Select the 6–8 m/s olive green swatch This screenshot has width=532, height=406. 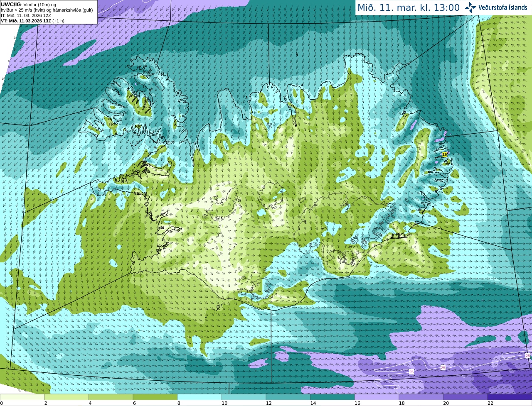coord(155,397)
